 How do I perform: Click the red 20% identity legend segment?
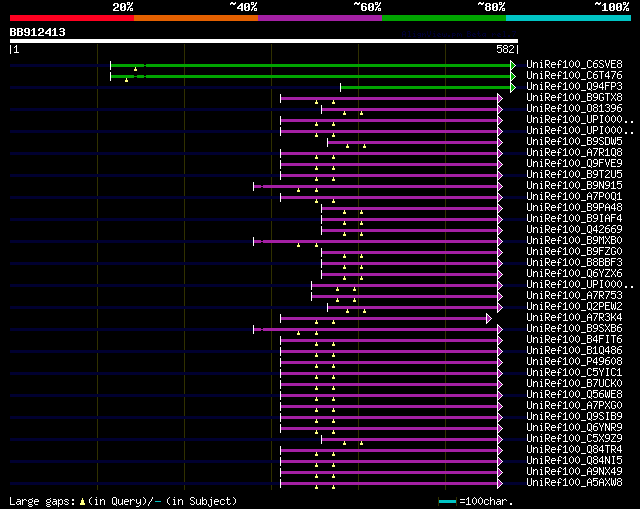72,18
